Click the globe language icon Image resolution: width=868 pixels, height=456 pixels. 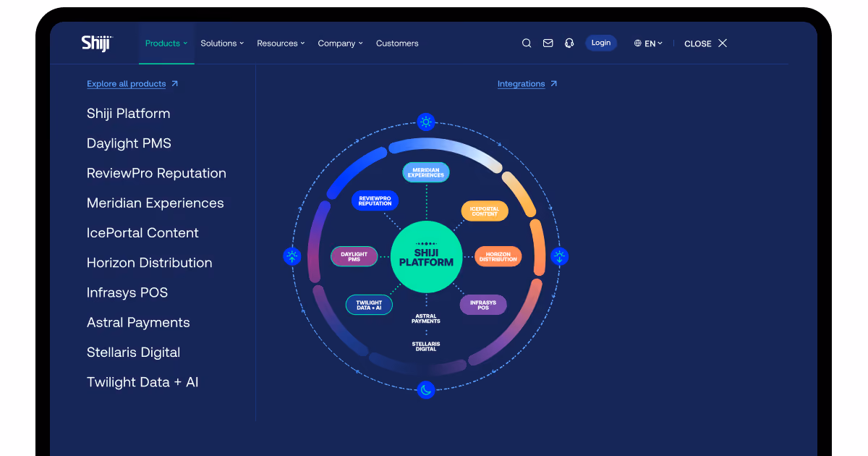click(x=638, y=43)
